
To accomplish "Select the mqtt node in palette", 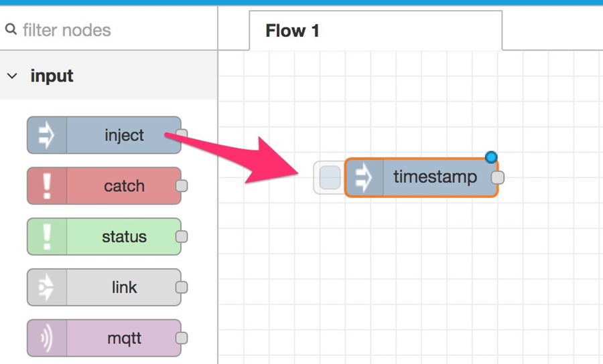I will point(104,338).
